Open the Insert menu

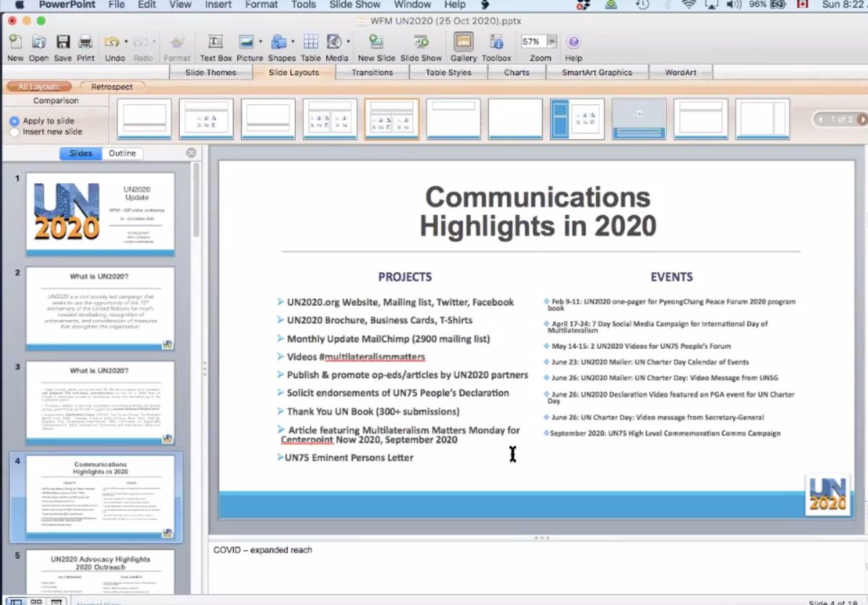pyautogui.click(x=218, y=4)
